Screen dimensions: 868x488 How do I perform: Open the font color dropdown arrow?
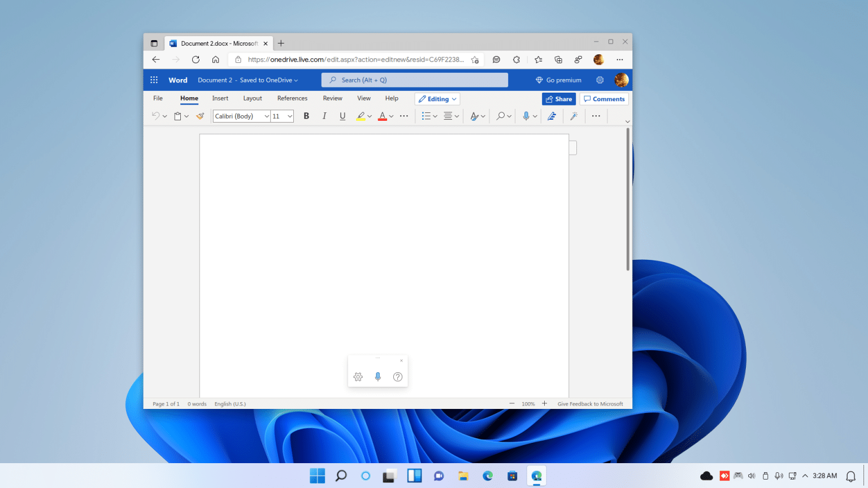point(390,116)
